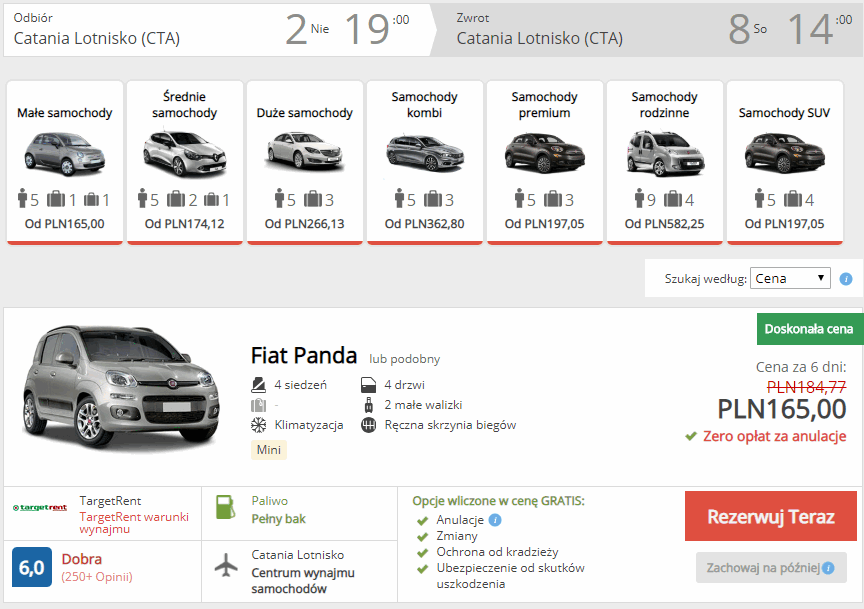Click the manual gearbox icon
Screen dimensions: 864x609
coord(369,425)
